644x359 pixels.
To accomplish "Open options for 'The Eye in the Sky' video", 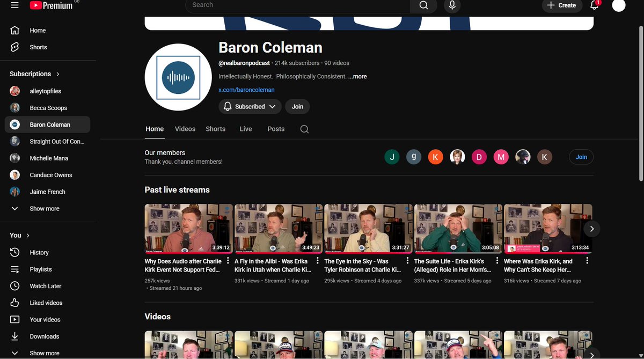I will (407, 261).
